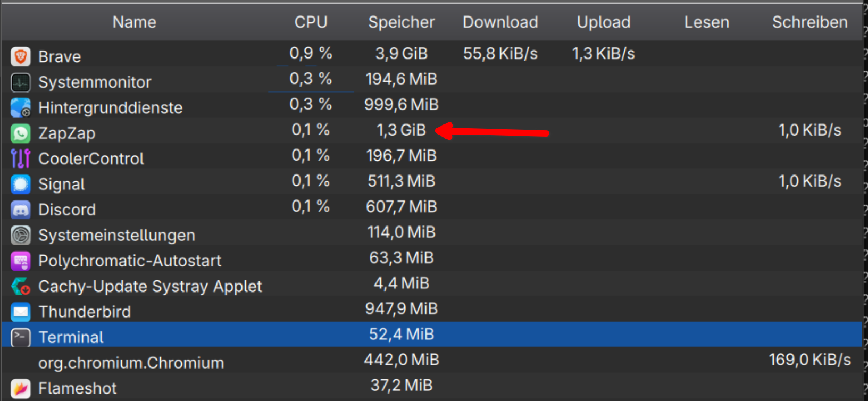Click the Download column header
Viewport: 868px width, 401px height.
click(x=500, y=22)
